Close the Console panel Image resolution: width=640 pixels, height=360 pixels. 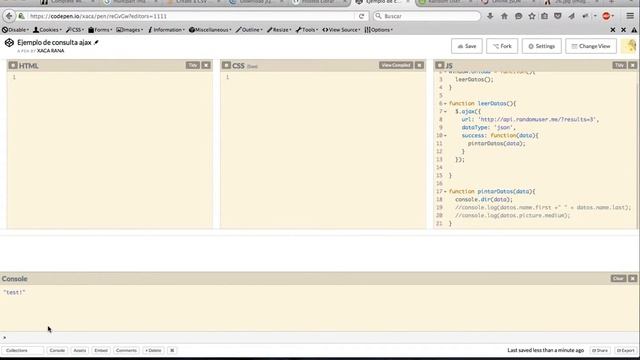coord(633,278)
